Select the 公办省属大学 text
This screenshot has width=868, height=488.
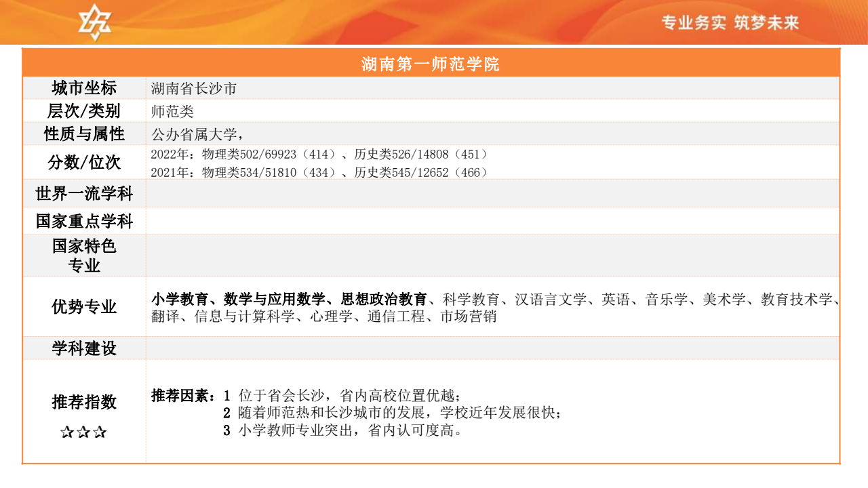(x=194, y=134)
